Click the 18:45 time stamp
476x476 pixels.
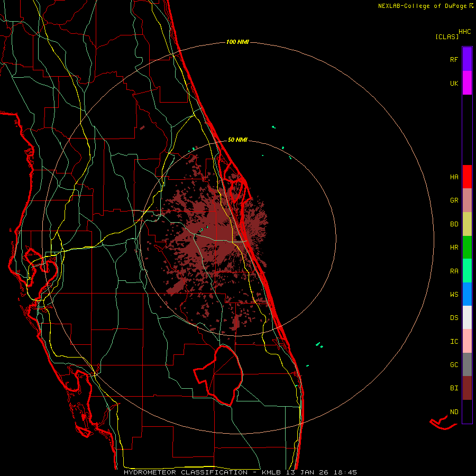(346, 472)
